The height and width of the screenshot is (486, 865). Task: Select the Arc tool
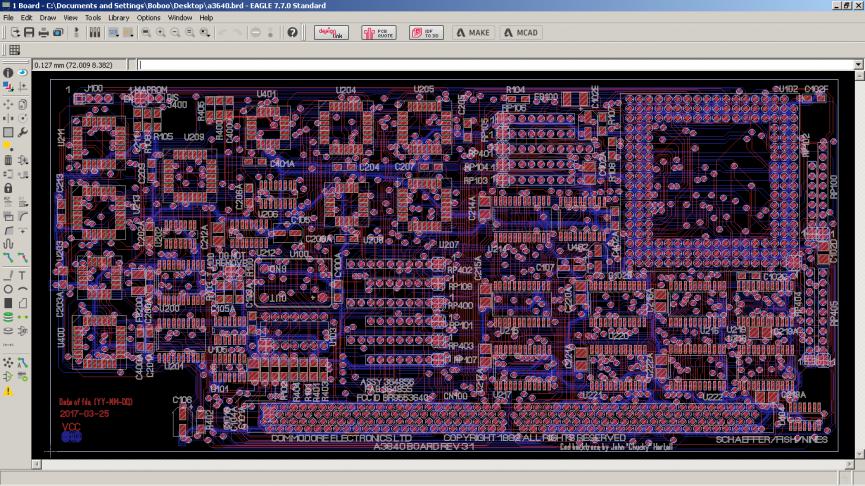pos(22,289)
